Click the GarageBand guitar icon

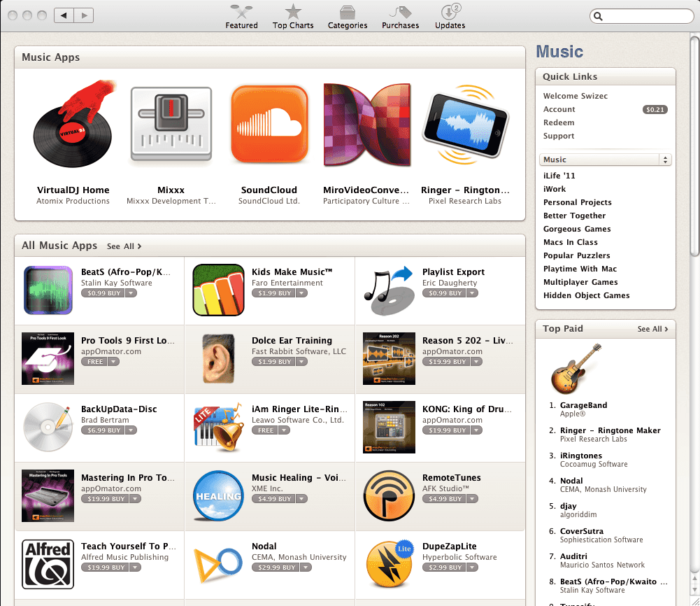(576, 368)
